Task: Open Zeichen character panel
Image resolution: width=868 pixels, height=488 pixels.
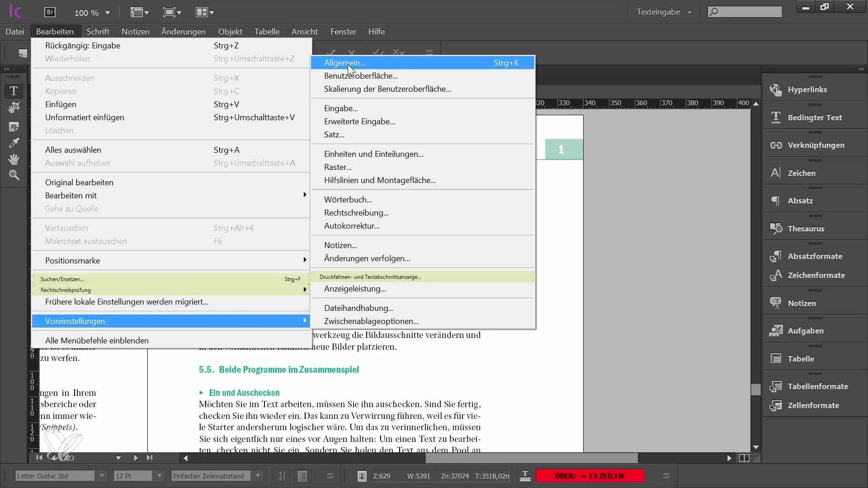Action: (x=802, y=172)
